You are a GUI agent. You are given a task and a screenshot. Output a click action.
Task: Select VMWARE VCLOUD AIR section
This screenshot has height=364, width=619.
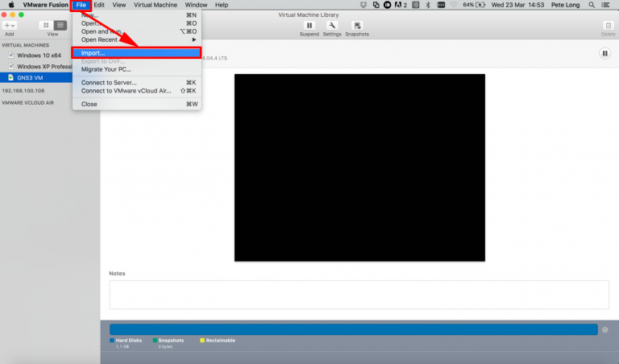[27, 103]
